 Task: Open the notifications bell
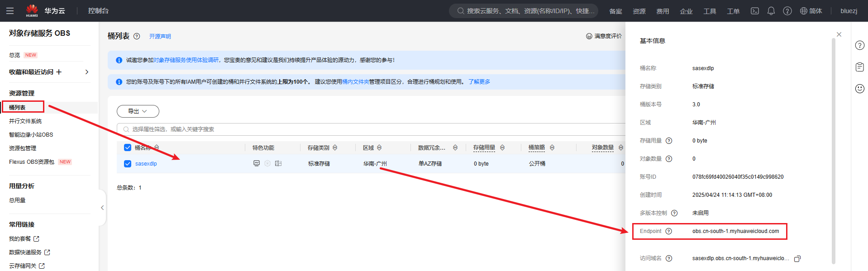pyautogui.click(x=771, y=11)
